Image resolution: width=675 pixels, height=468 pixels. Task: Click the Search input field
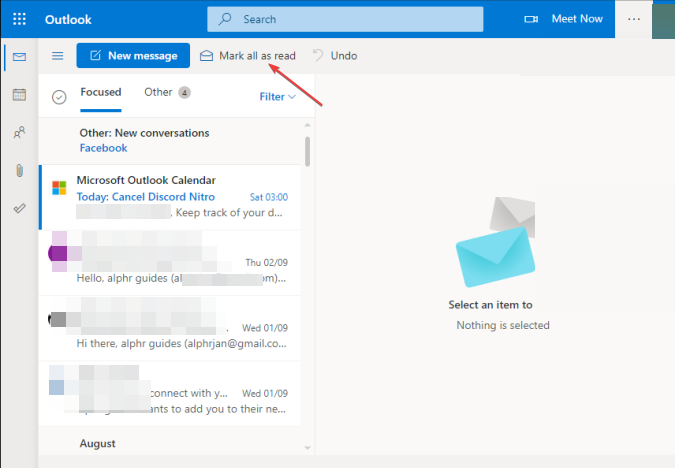(345, 19)
